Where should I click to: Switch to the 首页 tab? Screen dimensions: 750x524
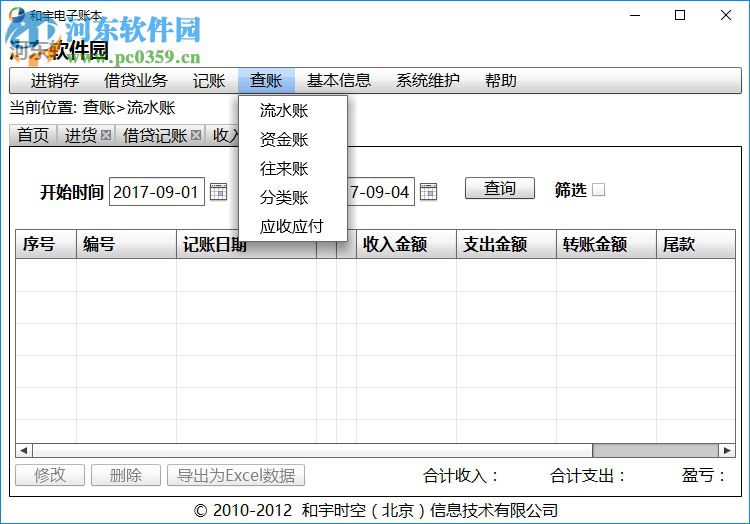[33, 135]
